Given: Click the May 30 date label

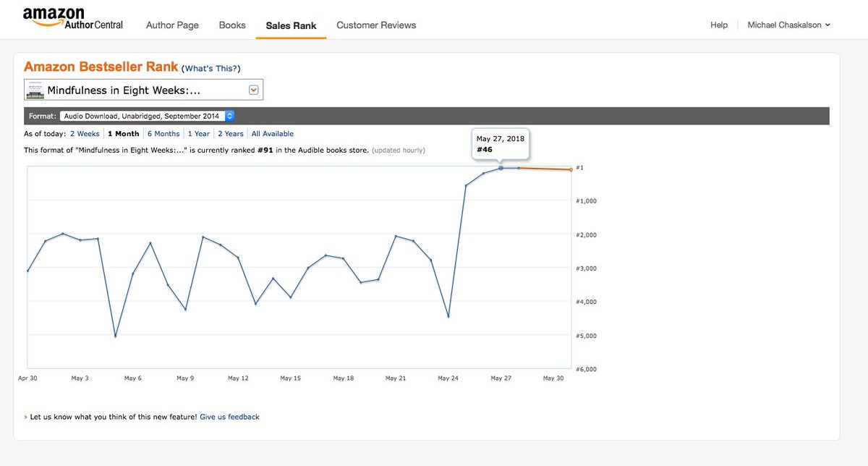Looking at the screenshot, I should click(x=553, y=378).
